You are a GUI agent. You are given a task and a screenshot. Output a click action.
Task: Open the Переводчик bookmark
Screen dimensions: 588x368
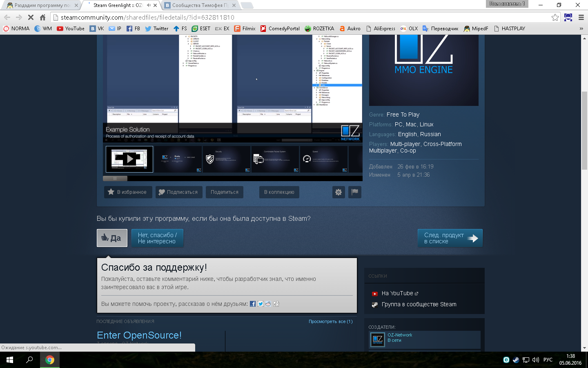[440, 29]
